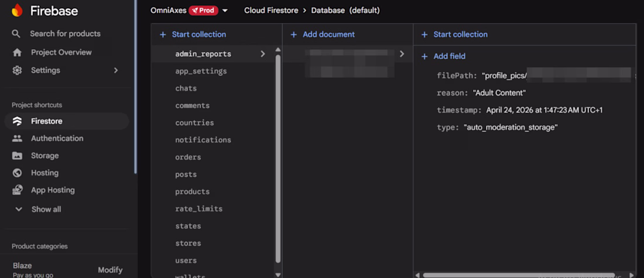Click Cloud Firestore breadcrumb link
This screenshot has width=644, height=278.
(271, 11)
